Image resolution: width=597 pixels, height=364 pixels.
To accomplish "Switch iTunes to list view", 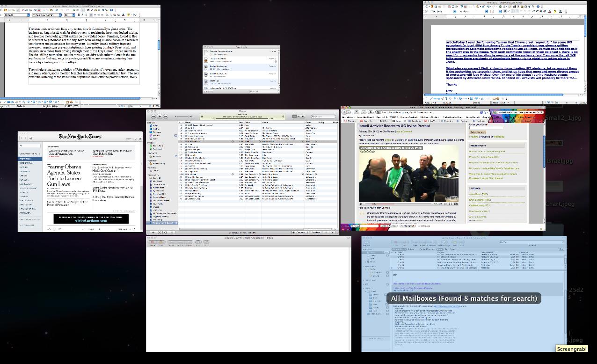I will [x=295, y=116].
